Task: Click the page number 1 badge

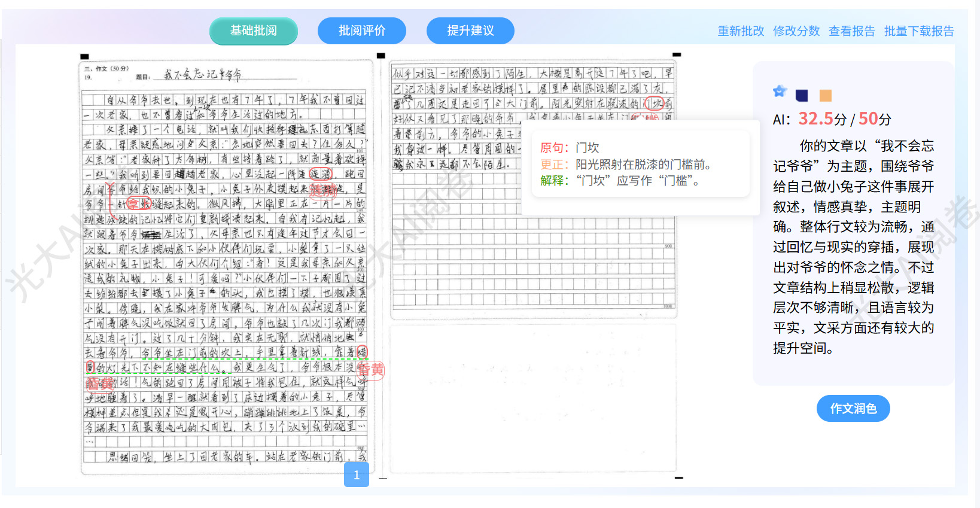Action: tap(357, 474)
